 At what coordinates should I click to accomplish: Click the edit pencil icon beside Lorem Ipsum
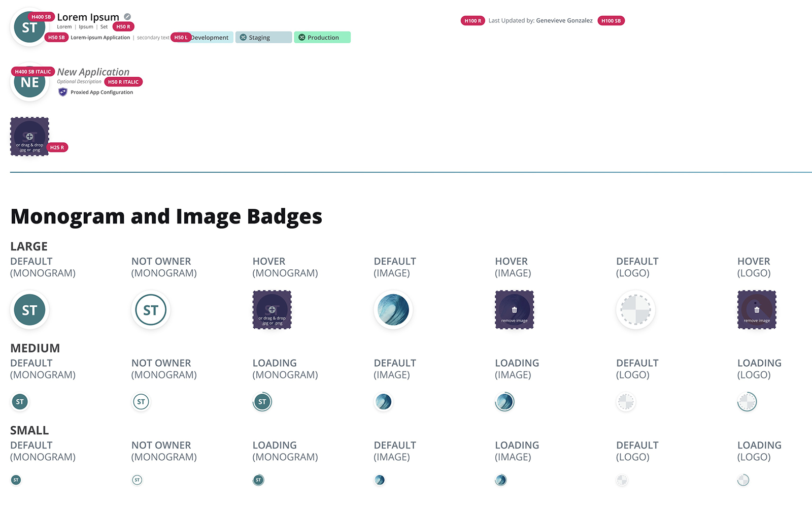[127, 17]
